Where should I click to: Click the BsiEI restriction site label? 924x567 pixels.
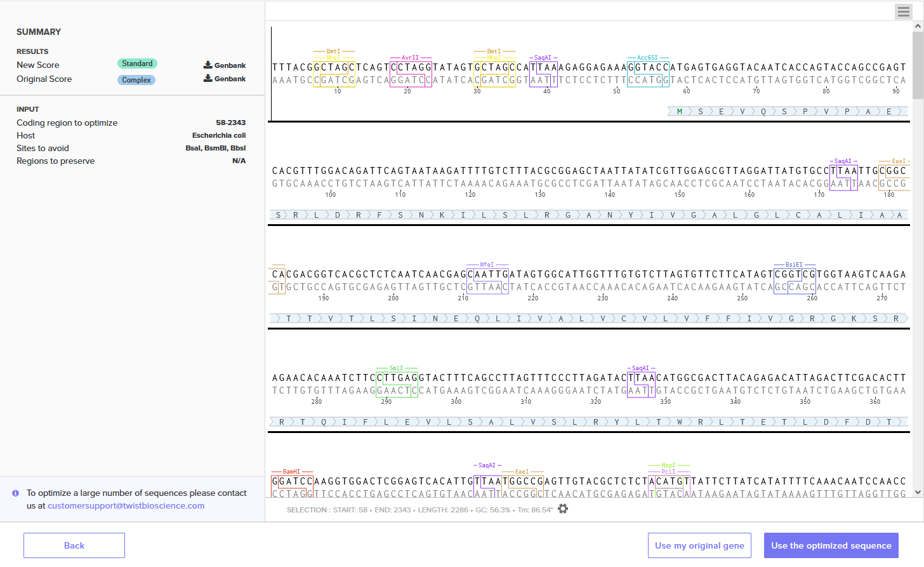(794, 265)
